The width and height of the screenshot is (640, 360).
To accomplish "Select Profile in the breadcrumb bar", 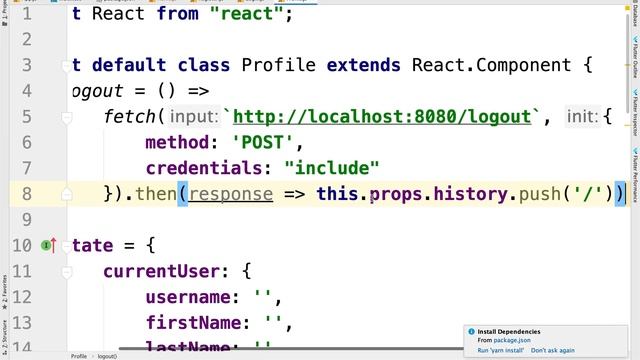I will click(x=79, y=356).
